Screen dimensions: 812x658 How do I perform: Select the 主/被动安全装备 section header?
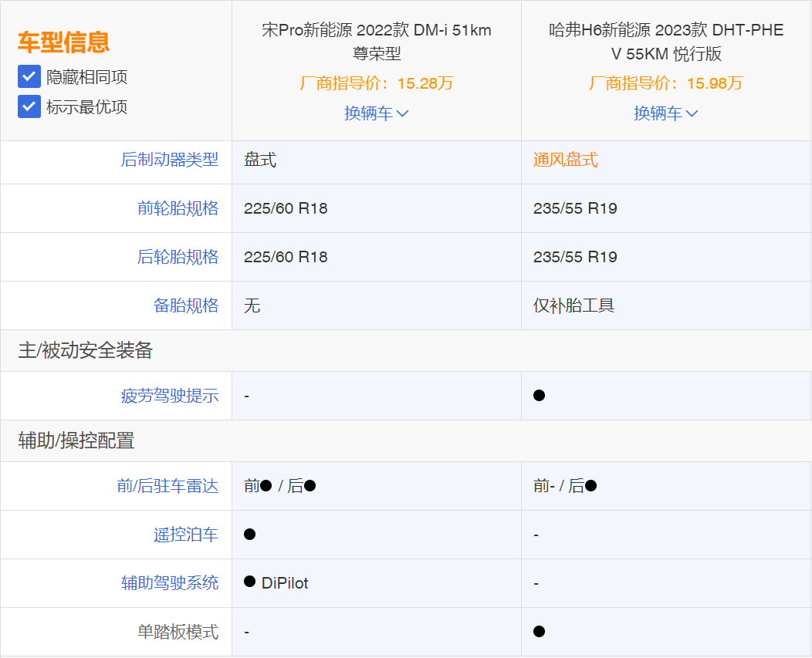[85, 350]
